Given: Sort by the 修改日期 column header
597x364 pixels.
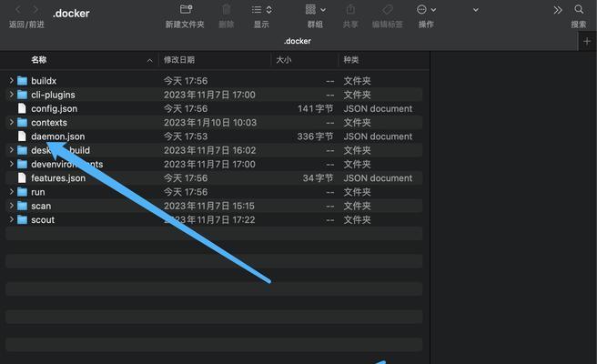Looking at the screenshot, I should pyautogui.click(x=179, y=60).
